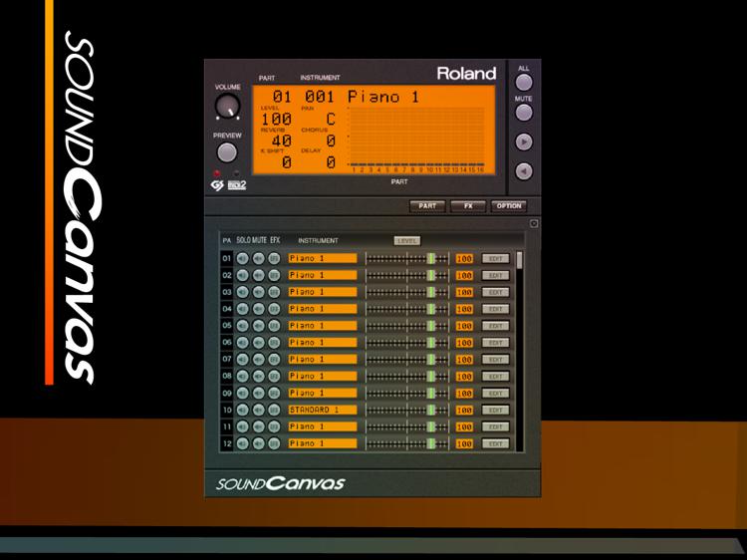Open instrument selector for part 11
The width and height of the screenshot is (747, 560).
pos(323,427)
